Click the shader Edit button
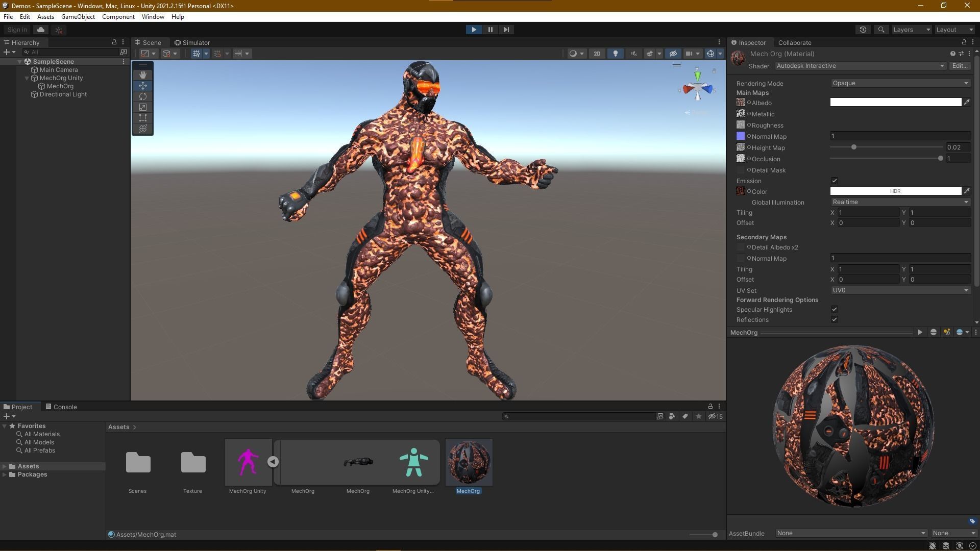This screenshot has height=551, width=980. (960, 66)
